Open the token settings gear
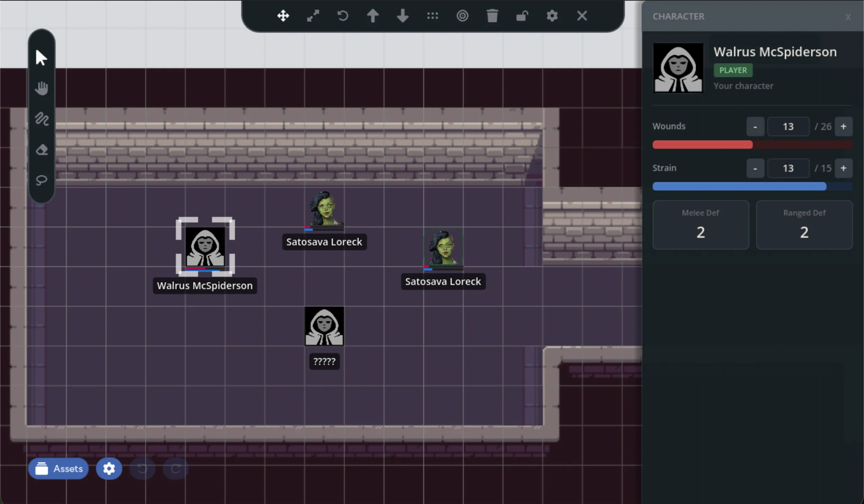This screenshot has height=504, width=864. coord(552,16)
